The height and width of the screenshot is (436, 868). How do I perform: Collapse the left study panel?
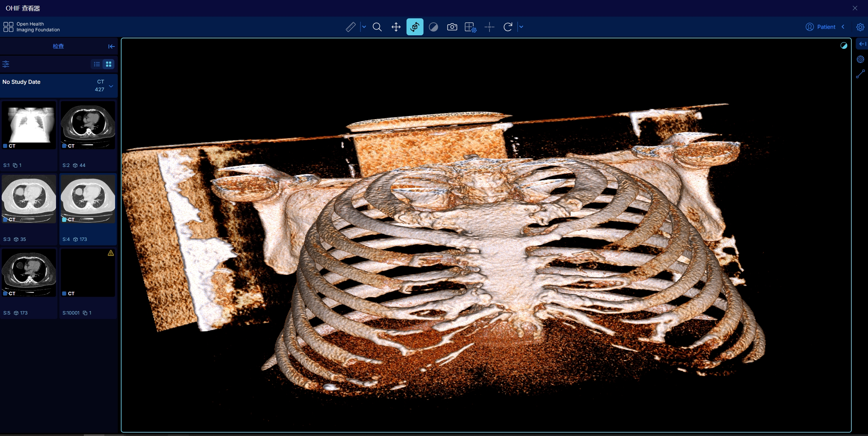111,46
